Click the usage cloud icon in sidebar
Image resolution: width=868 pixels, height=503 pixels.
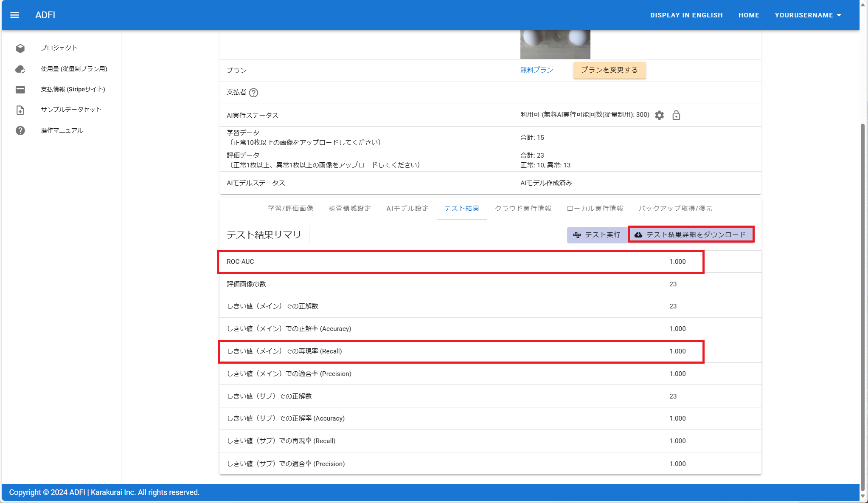click(x=20, y=69)
